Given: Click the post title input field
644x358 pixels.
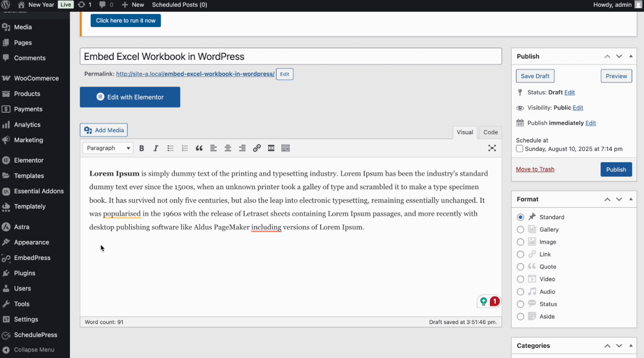Looking at the screenshot, I should (290, 57).
